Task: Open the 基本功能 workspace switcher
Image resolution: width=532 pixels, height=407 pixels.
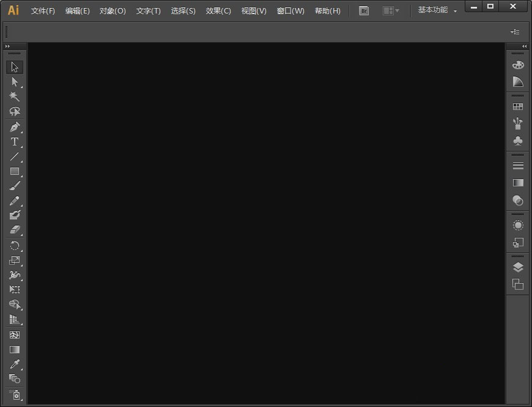Action: (437, 10)
